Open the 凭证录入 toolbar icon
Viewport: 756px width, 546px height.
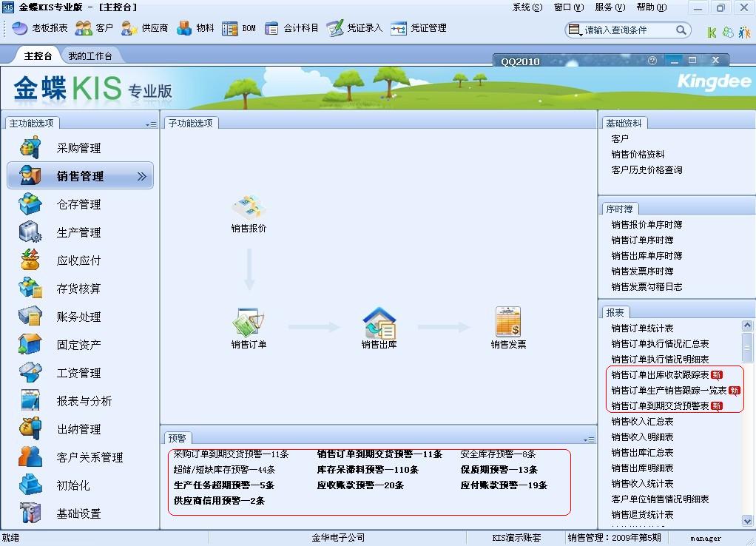[335, 28]
